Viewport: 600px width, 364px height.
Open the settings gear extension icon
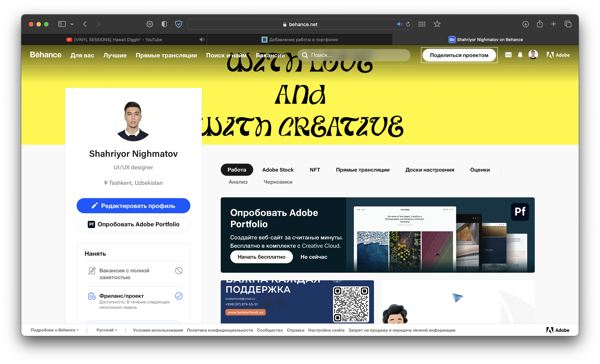click(x=149, y=24)
